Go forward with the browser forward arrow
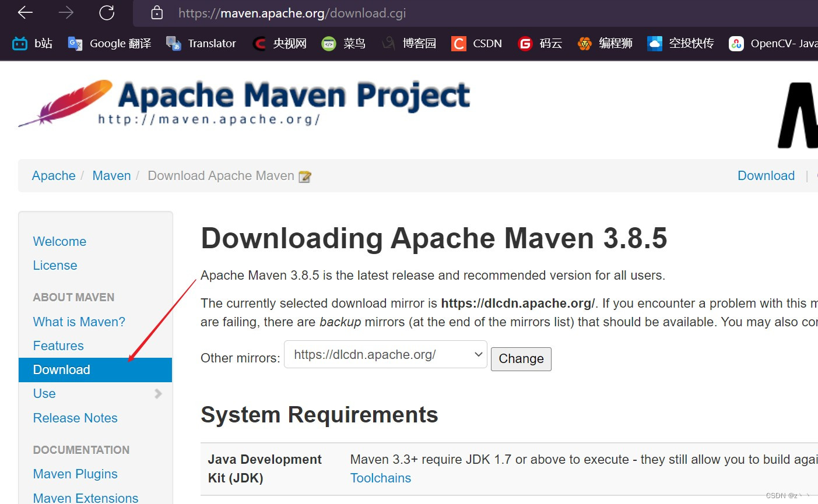Image resolution: width=818 pixels, height=504 pixels. 66,12
